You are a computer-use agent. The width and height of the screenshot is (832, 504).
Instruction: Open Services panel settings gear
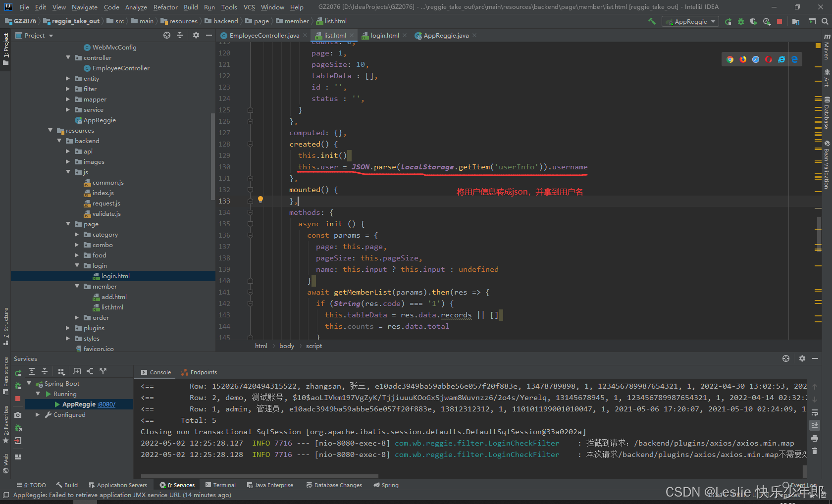(802, 358)
